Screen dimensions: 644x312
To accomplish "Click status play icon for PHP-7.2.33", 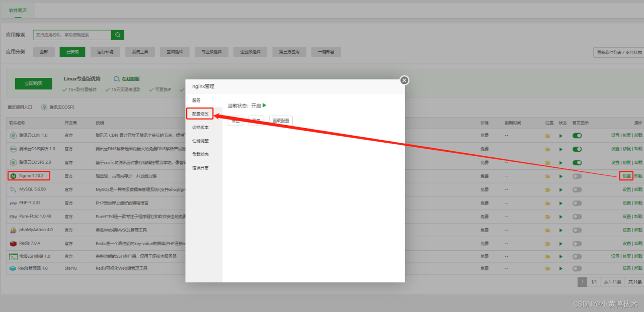I will click(x=561, y=203).
